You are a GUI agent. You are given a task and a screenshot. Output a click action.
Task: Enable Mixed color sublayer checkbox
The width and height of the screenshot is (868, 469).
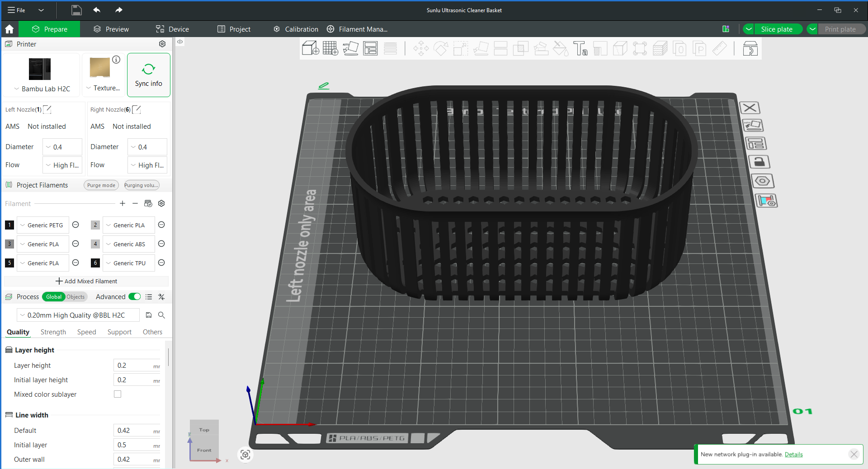click(x=118, y=394)
